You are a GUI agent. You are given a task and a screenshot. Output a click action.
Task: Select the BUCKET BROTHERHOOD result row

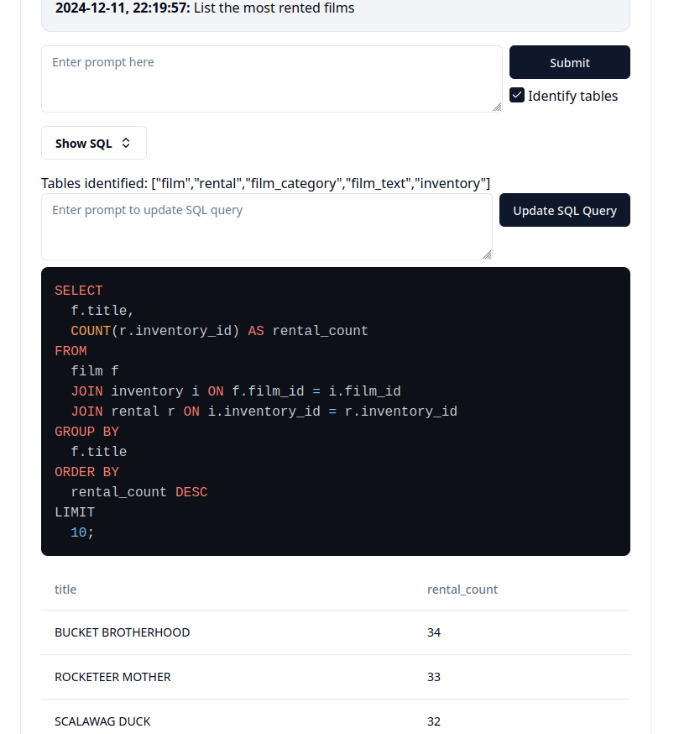(122, 632)
